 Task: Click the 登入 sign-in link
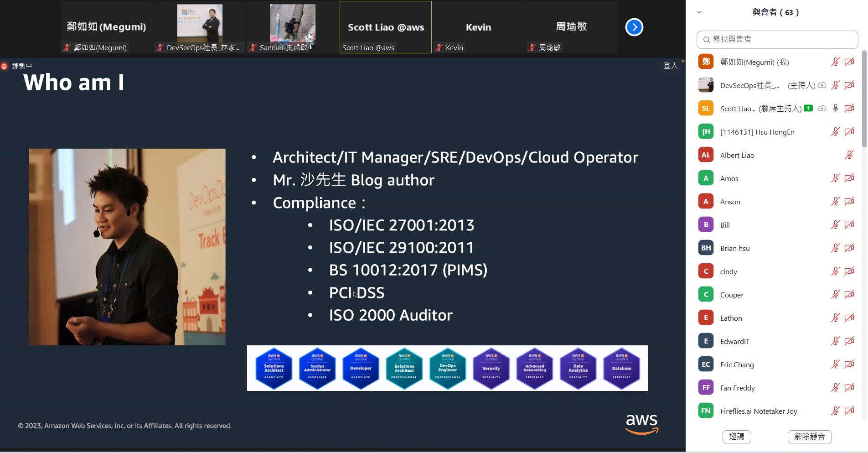(670, 66)
